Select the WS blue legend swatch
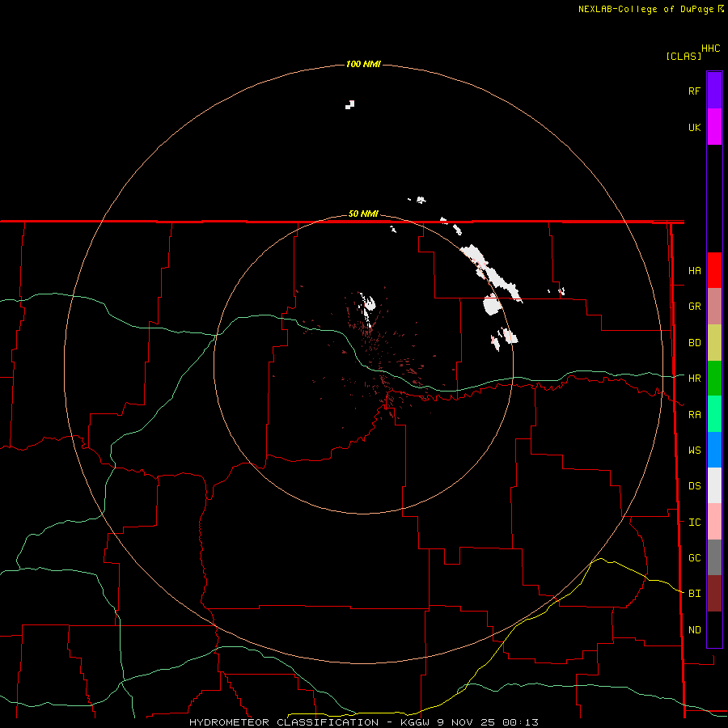 714,450
